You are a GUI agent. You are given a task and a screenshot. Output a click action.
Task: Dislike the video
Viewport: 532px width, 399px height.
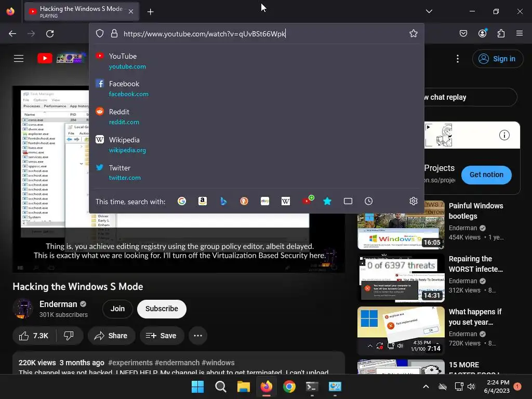coord(69,336)
